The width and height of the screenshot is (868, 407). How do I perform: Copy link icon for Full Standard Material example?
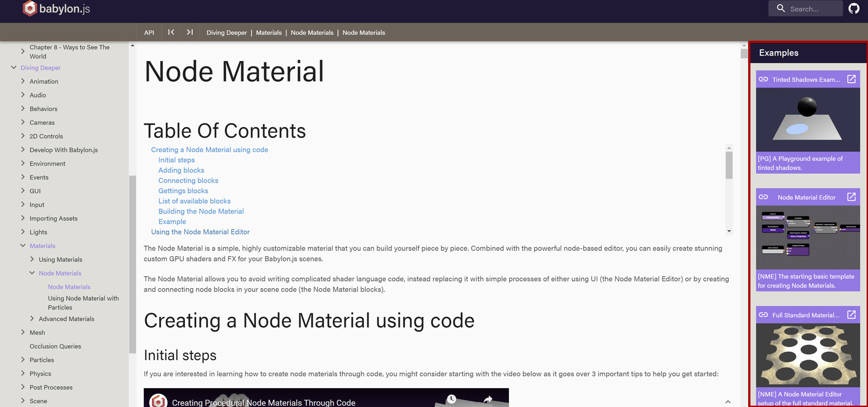(x=763, y=315)
